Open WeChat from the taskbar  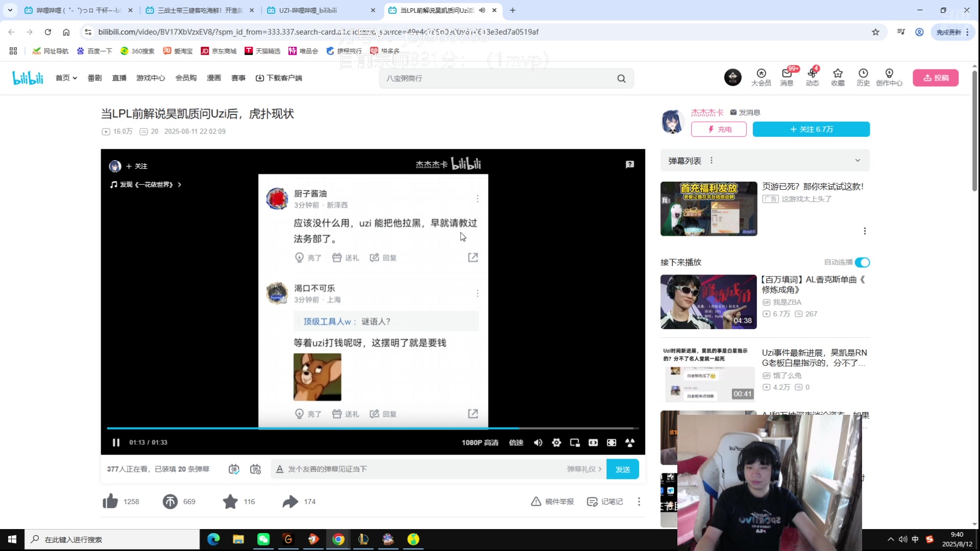pos(263,539)
